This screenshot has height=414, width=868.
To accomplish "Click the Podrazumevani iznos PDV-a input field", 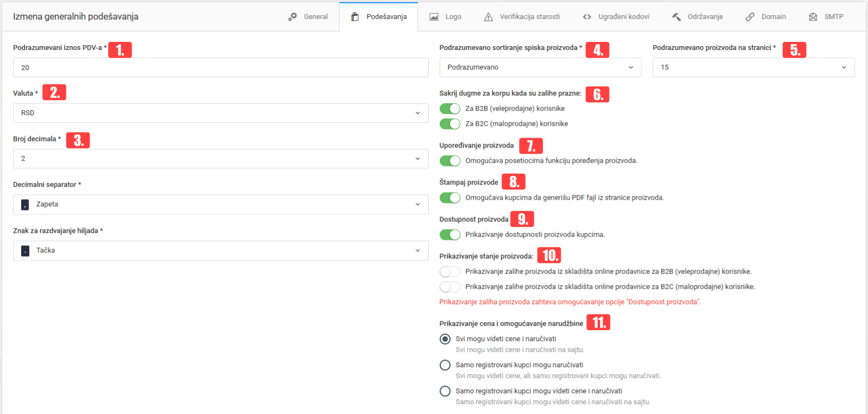I will pyautogui.click(x=221, y=67).
